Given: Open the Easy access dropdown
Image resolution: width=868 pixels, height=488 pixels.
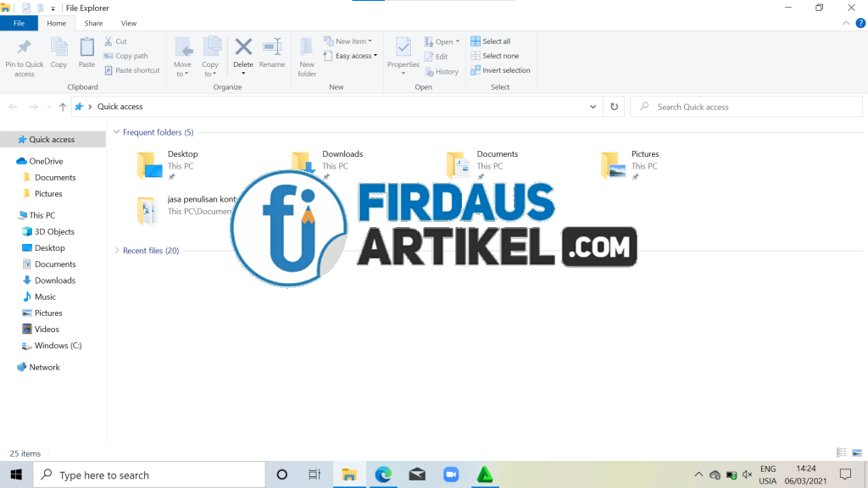Looking at the screenshot, I should pos(350,56).
